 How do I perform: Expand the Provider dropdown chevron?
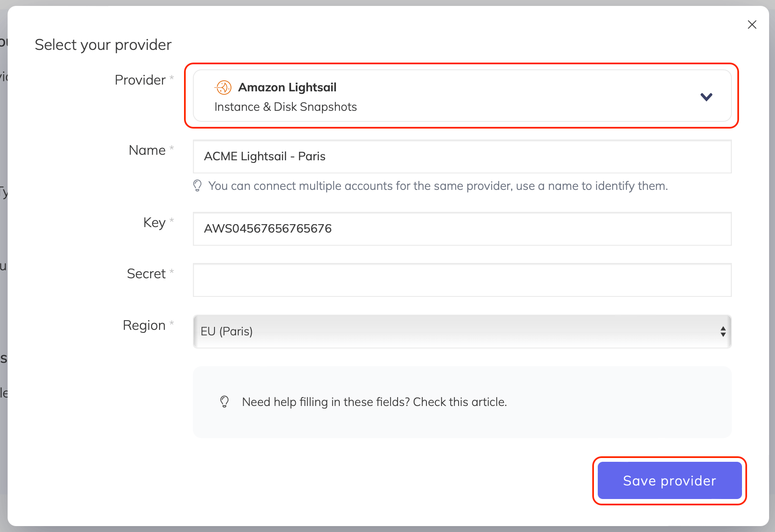[706, 97]
